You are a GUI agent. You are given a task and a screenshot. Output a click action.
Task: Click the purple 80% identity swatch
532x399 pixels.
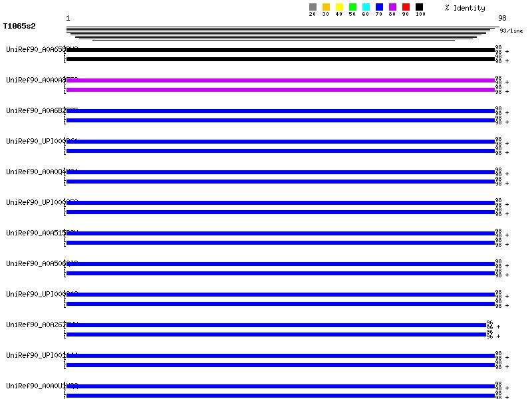pyautogui.click(x=392, y=7)
